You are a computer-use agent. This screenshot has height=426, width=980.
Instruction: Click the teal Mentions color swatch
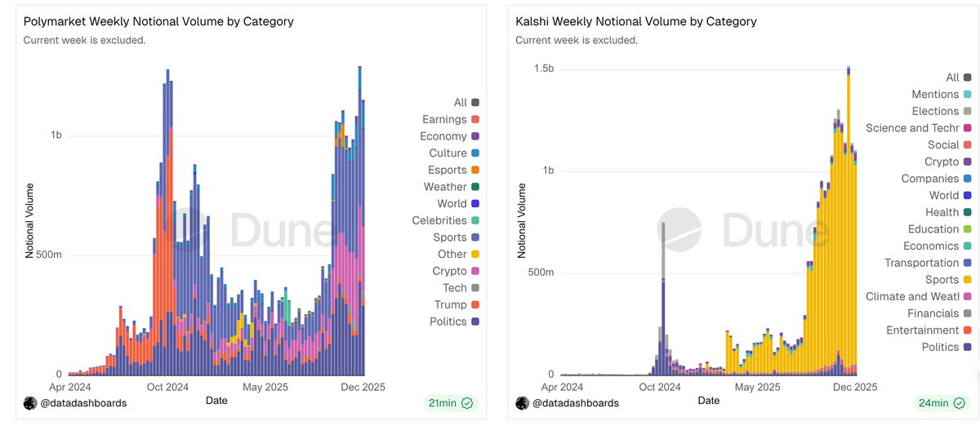tap(967, 95)
